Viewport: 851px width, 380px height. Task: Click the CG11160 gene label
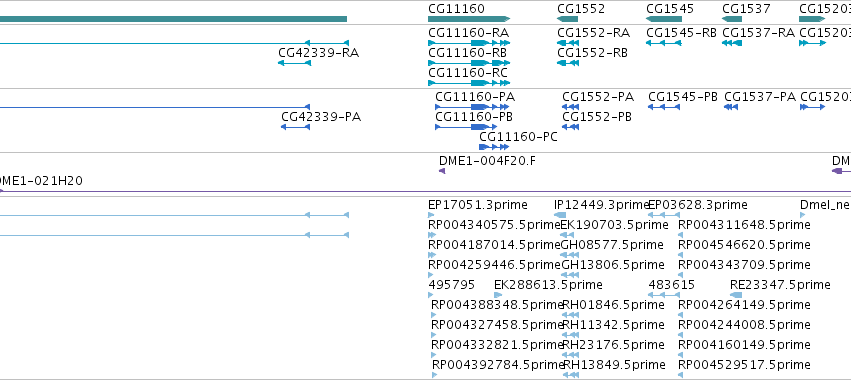456,9
